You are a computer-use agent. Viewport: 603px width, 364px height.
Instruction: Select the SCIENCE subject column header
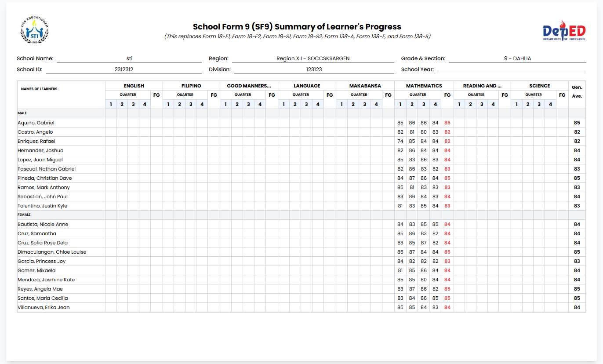click(x=539, y=86)
